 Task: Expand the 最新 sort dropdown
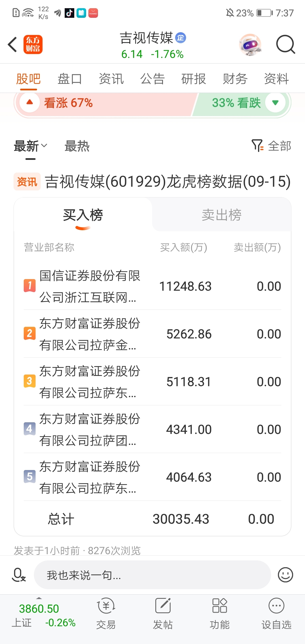pyautogui.click(x=30, y=146)
